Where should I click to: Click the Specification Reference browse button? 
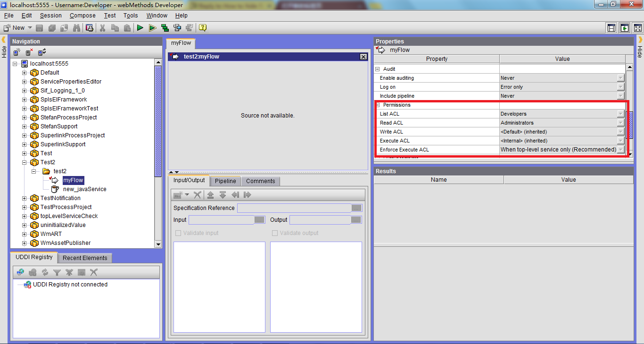356,208
